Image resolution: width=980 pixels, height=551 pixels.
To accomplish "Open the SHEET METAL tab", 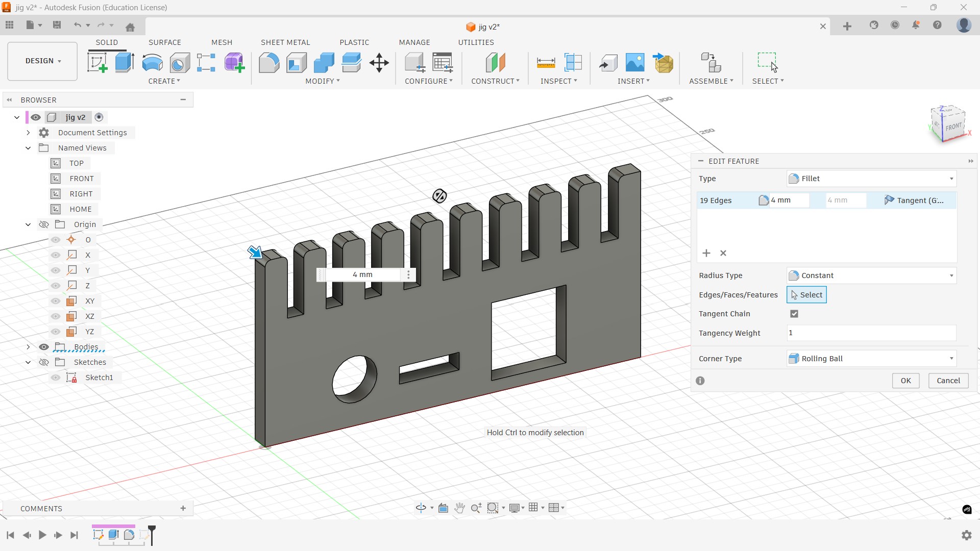I will [285, 42].
